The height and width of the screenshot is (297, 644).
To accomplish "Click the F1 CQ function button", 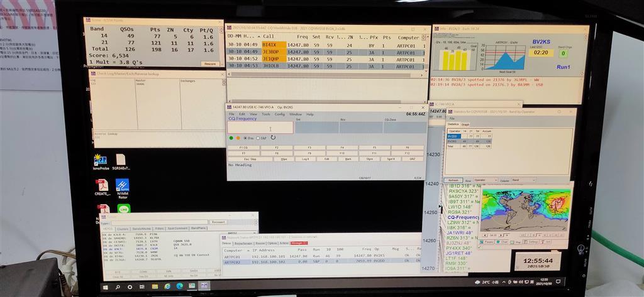I will (x=243, y=148).
